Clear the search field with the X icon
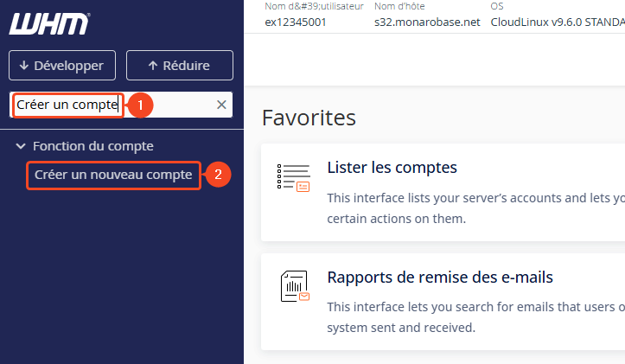The image size is (625, 364). 221,105
